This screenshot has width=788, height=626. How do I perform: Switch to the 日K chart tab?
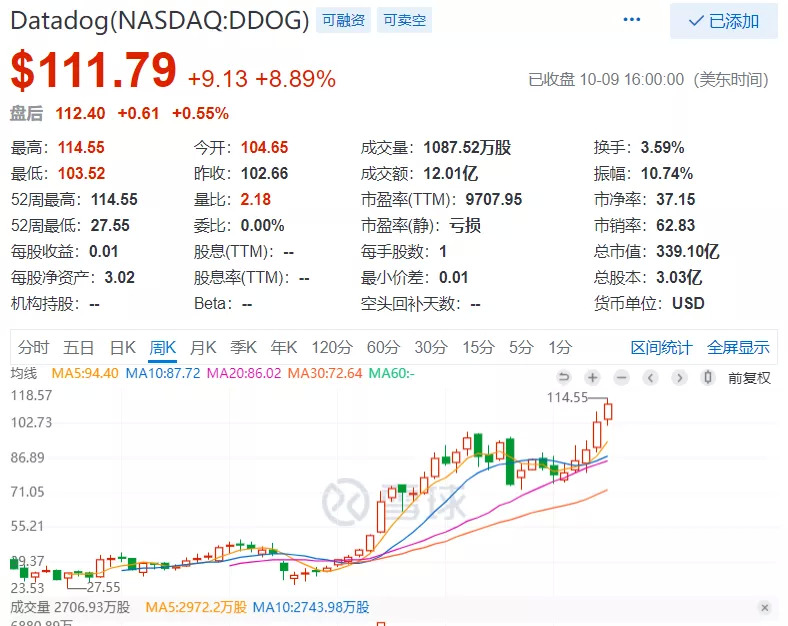123,347
